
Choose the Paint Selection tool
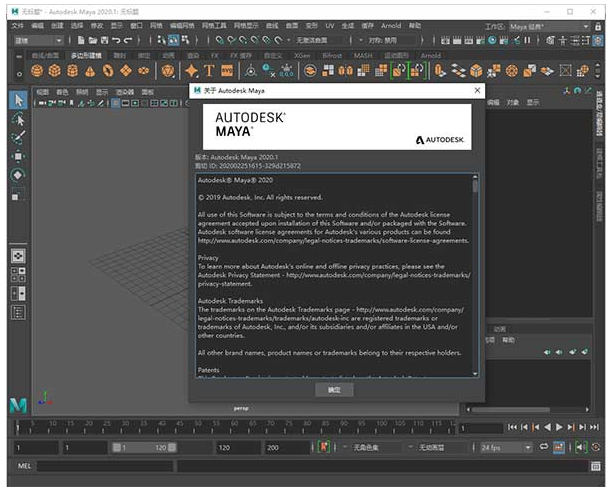(18, 138)
